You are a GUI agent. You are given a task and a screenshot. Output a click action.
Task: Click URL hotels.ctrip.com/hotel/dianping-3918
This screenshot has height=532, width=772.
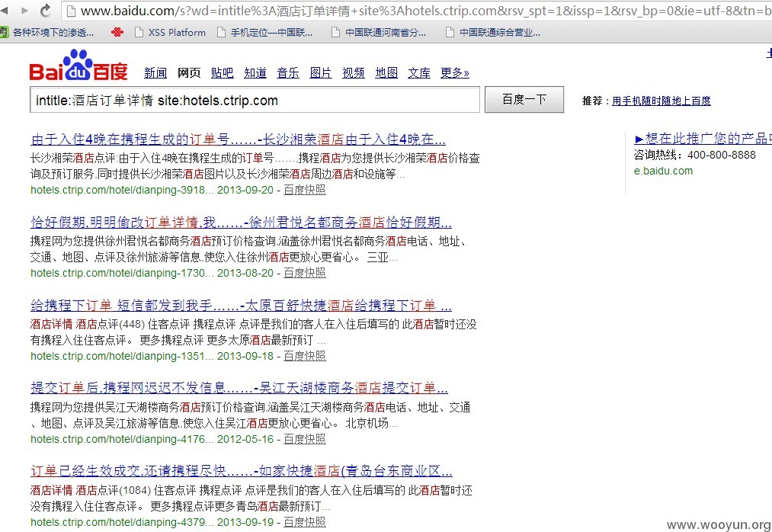[122, 190]
